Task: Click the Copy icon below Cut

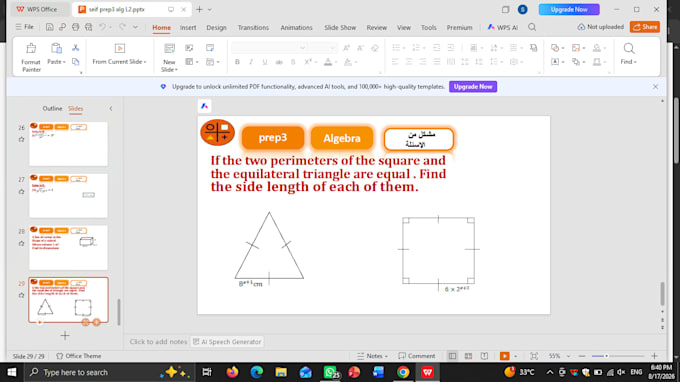Action: click(75, 62)
